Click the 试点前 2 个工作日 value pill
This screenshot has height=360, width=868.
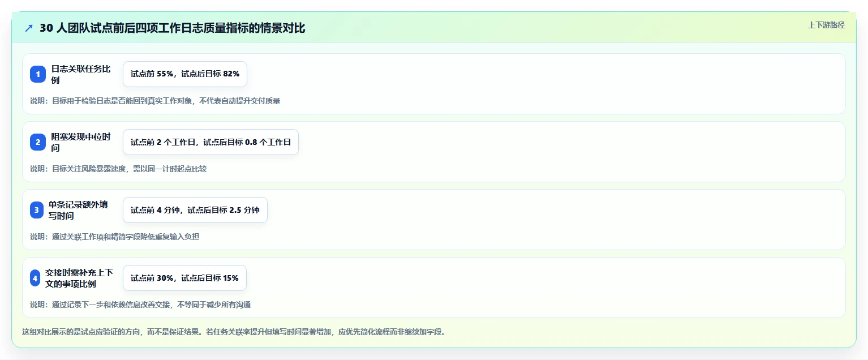coord(210,142)
